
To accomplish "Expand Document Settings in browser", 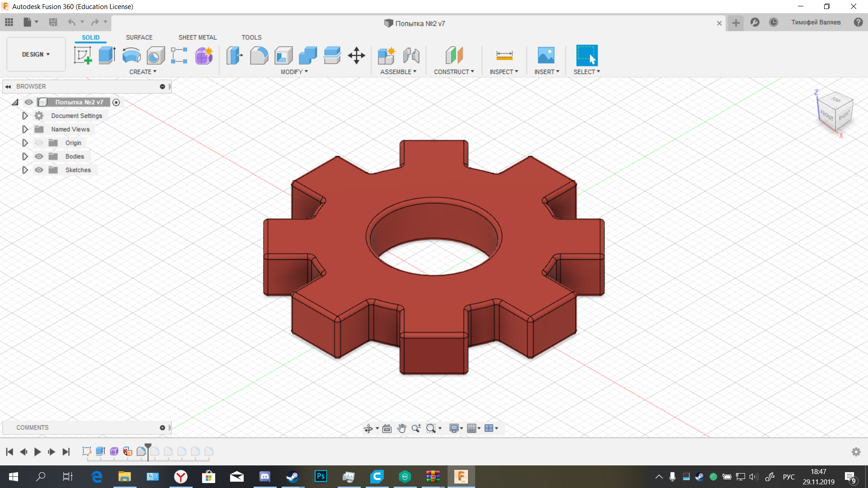I will pos(25,116).
